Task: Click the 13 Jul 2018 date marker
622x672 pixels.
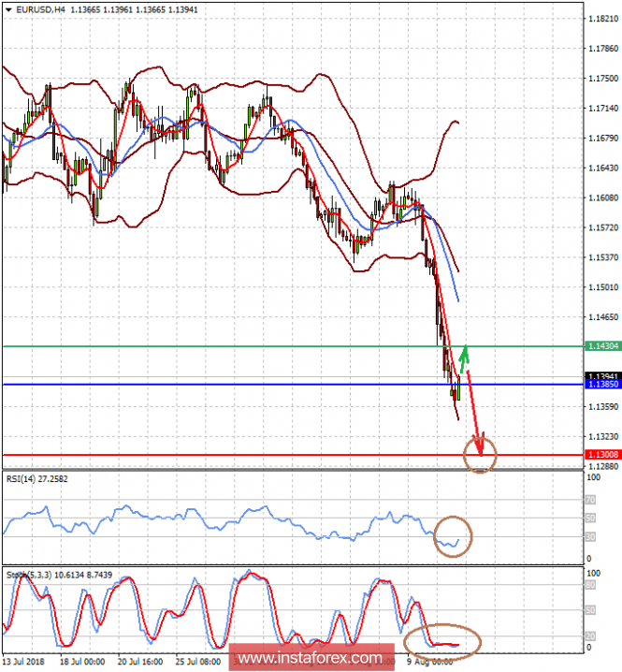Action: [23, 662]
